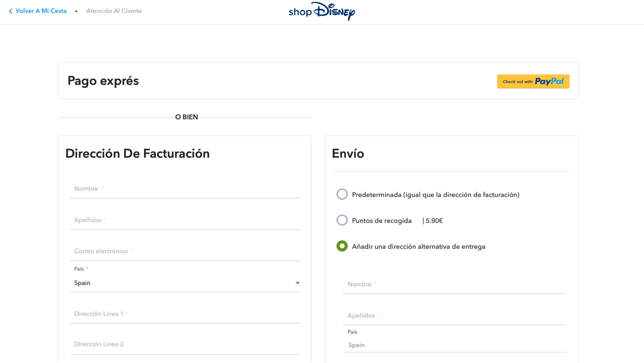Click the billing Nombre field
The image size is (644, 363).
[x=185, y=189]
